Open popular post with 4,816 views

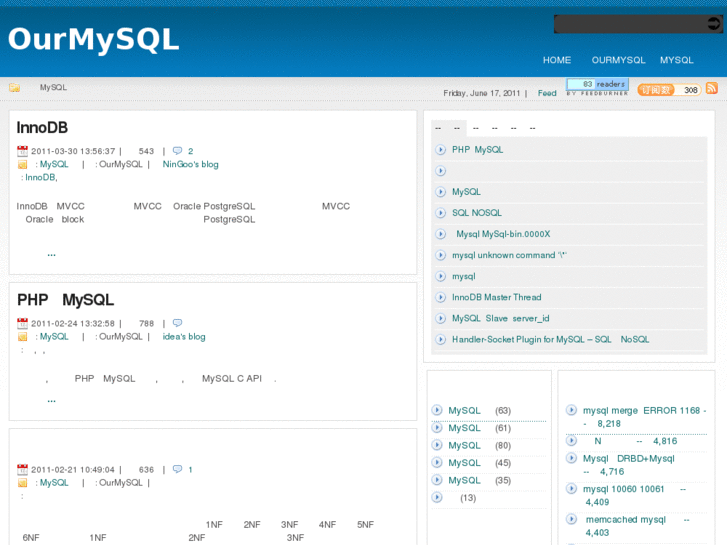pyautogui.click(x=635, y=441)
